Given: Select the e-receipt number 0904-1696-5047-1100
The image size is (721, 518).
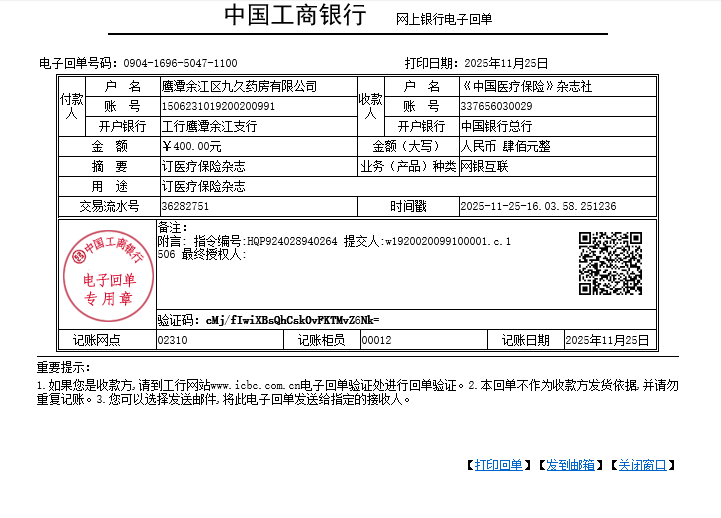Looking at the screenshot, I should click(180, 63).
